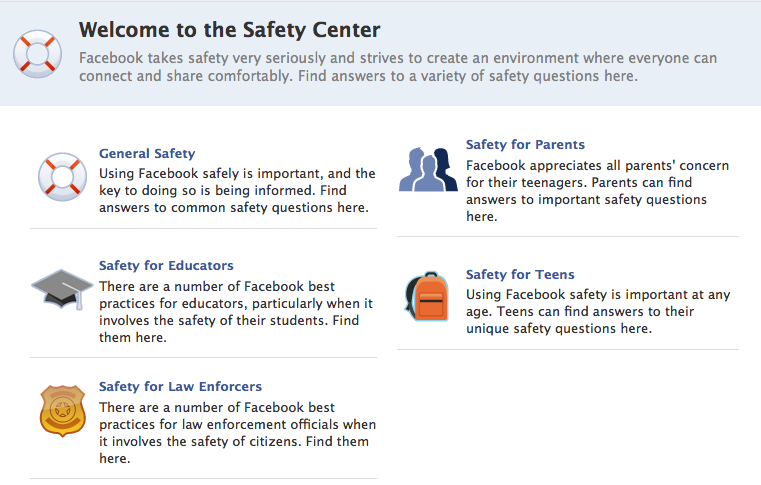Open the Safety for Law Enforcers link
The width and height of the screenshot is (761, 485).
click(180, 386)
